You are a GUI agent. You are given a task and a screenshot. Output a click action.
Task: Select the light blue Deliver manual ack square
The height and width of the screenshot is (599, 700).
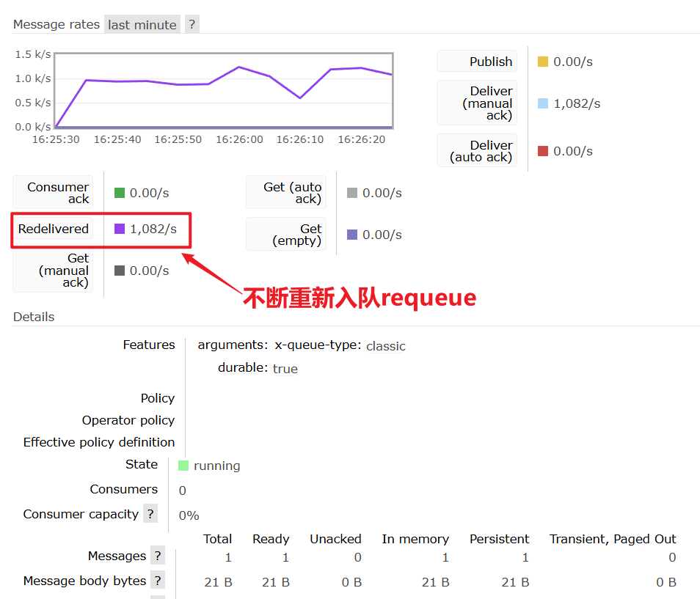pos(543,103)
